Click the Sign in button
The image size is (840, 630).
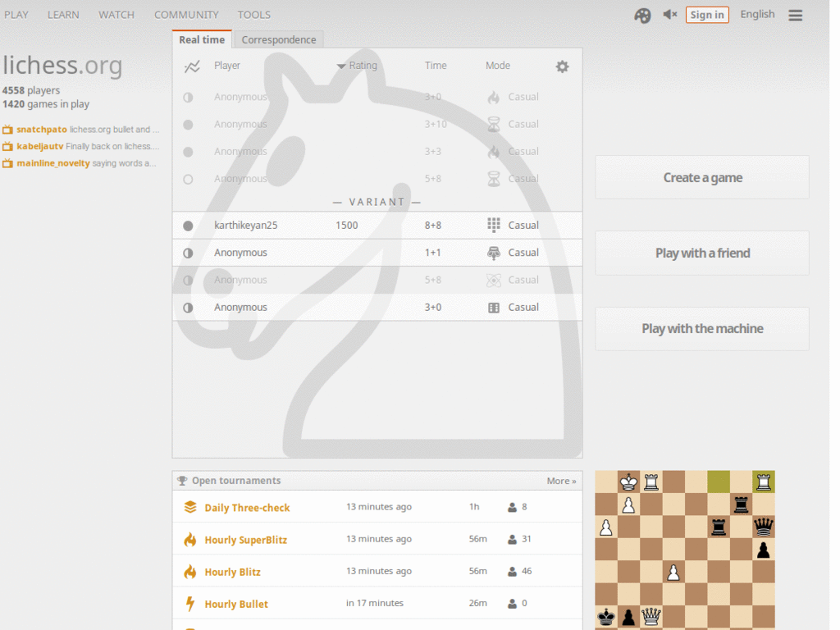(707, 15)
